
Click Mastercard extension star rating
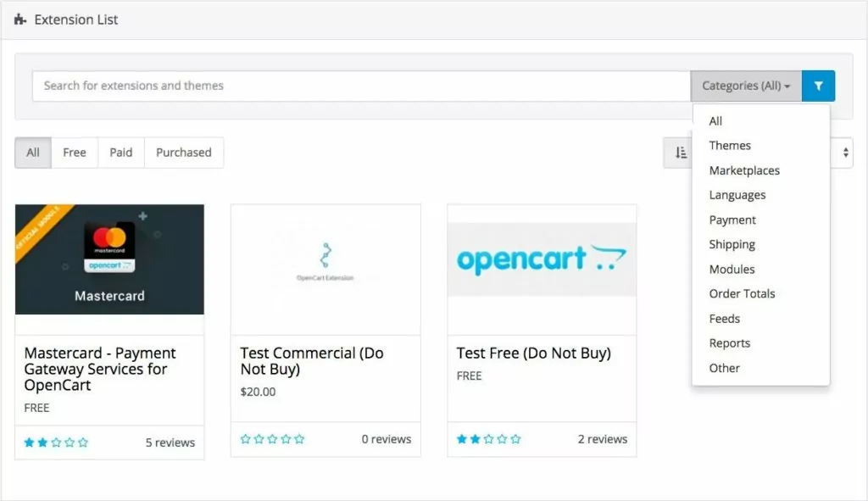(x=56, y=443)
